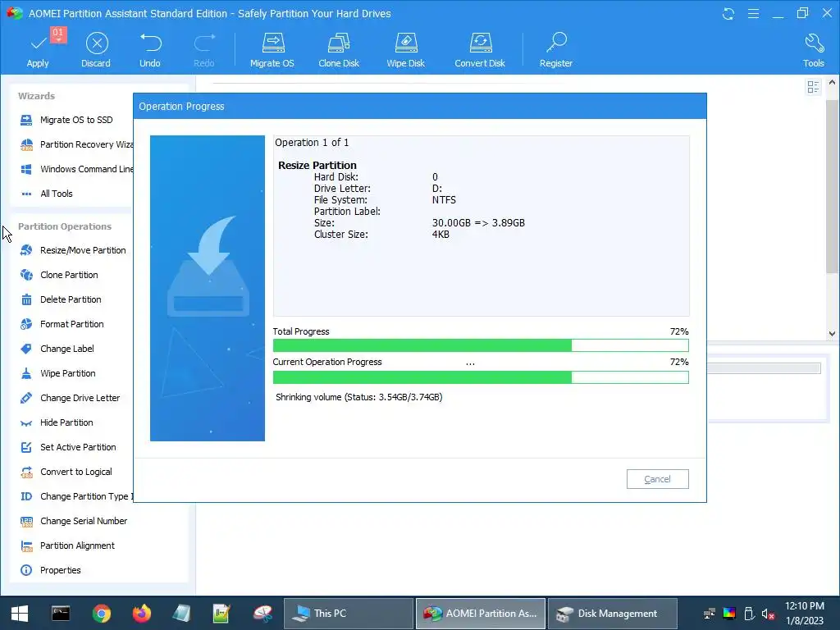Open the Migrate OS toolbar tool
Viewport: 840px width, 630px height.
tap(272, 49)
